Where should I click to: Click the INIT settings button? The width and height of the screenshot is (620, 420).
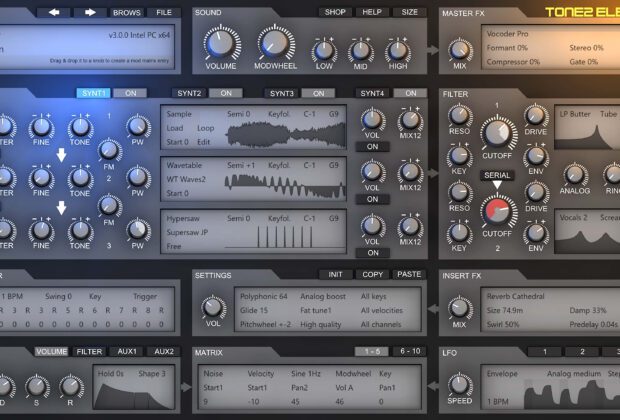point(335,274)
